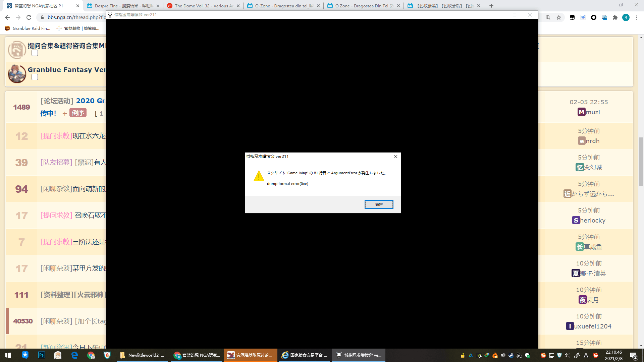Open the Windows Start menu
This screenshot has width=644, height=362.
(x=8, y=355)
